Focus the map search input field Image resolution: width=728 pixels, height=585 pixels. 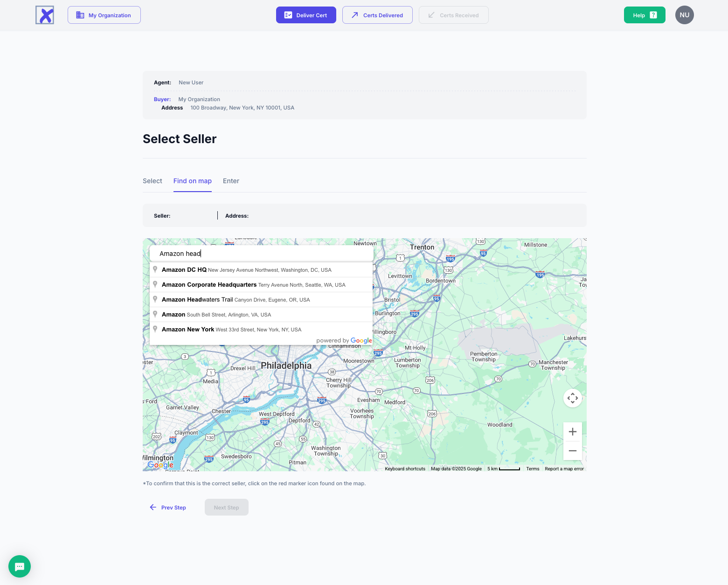pyautogui.click(x=261, y=254)
